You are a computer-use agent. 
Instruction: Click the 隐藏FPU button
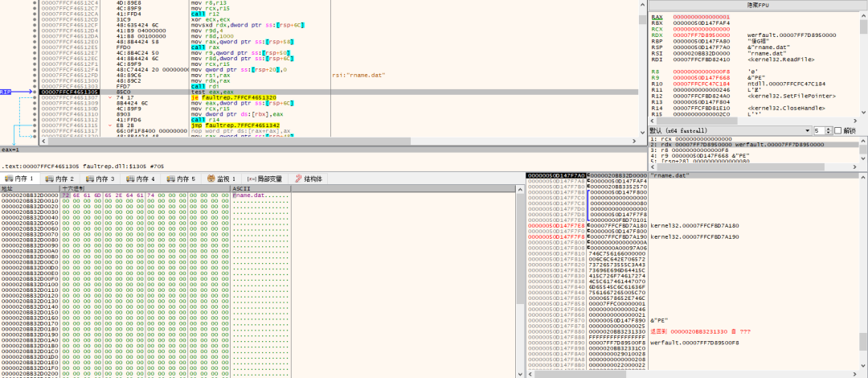point(757,5)
